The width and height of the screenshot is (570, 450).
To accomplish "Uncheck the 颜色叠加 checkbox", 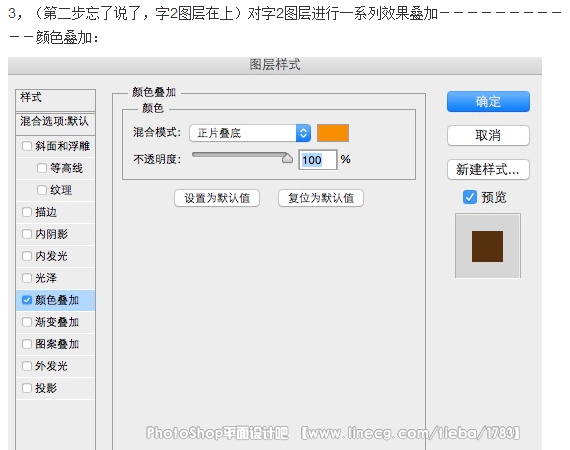I will point(27,300).
